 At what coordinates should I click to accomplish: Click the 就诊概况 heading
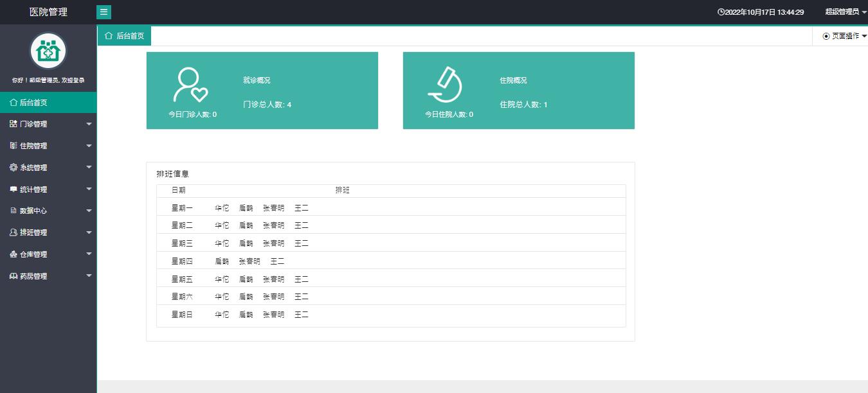(257, 80)
